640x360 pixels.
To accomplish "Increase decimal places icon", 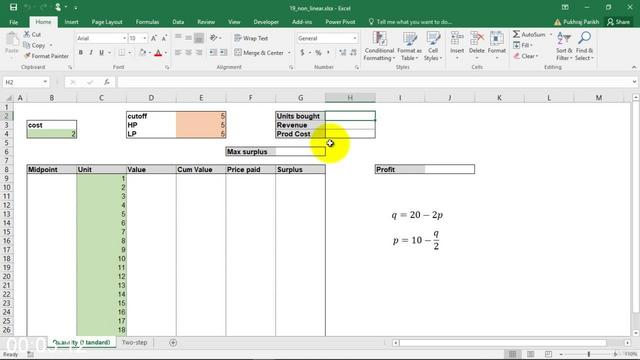I will (342, 53).
